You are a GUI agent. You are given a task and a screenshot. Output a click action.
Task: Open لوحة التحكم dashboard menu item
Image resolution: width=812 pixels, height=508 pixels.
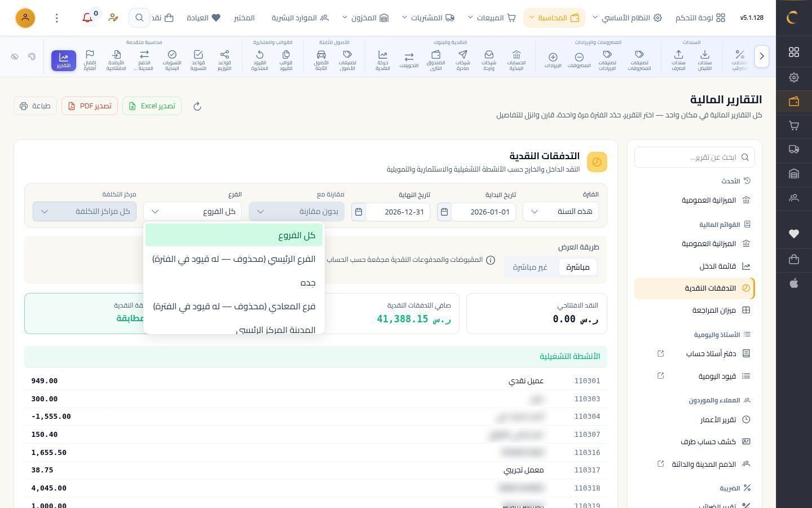click(x=700, y=18)
